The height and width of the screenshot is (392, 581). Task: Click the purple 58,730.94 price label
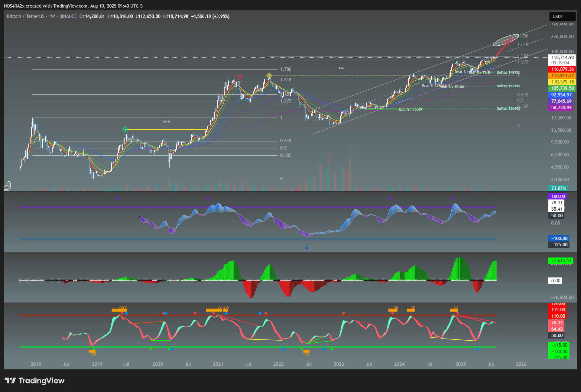point(561,108)
